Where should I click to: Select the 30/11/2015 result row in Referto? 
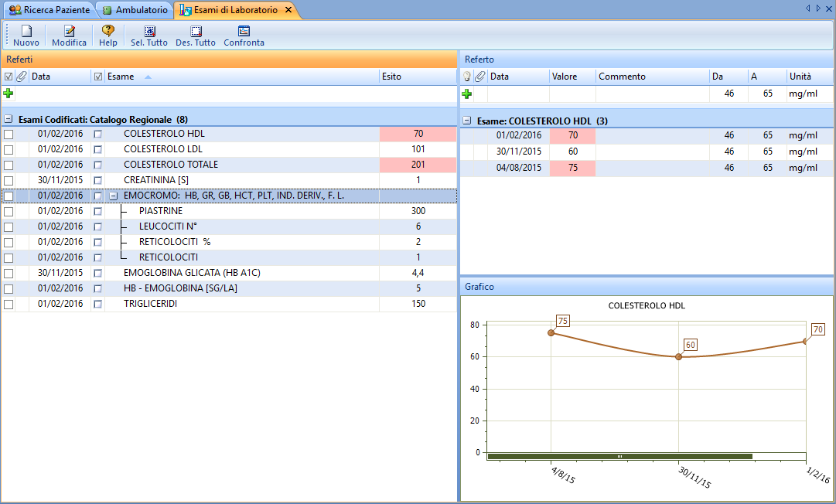click(647, 152)
